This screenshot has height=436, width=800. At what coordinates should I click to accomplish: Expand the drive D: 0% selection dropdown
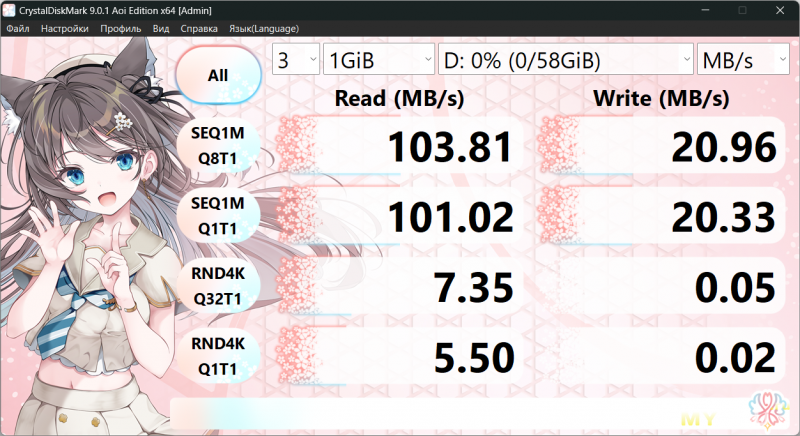(566, 60)
